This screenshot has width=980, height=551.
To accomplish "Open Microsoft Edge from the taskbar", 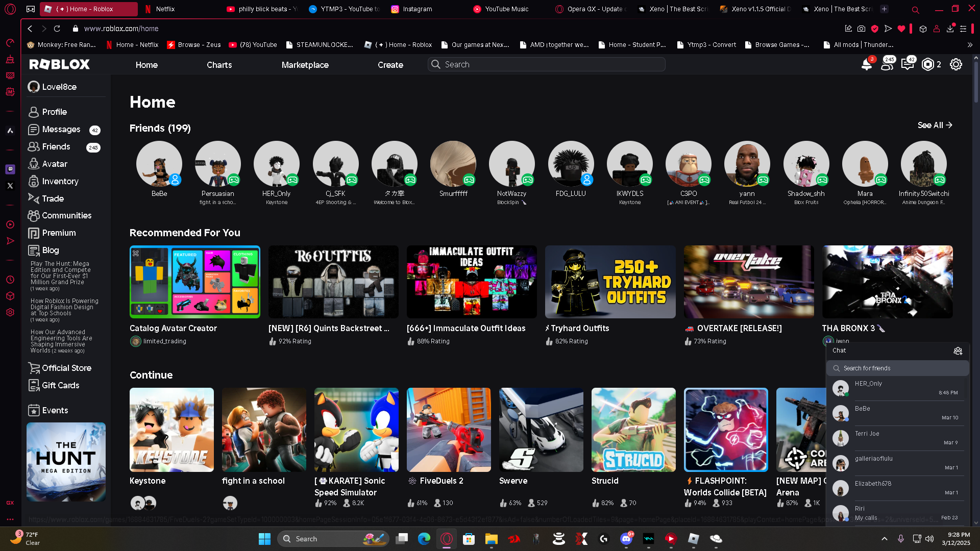I will (424, 539).
